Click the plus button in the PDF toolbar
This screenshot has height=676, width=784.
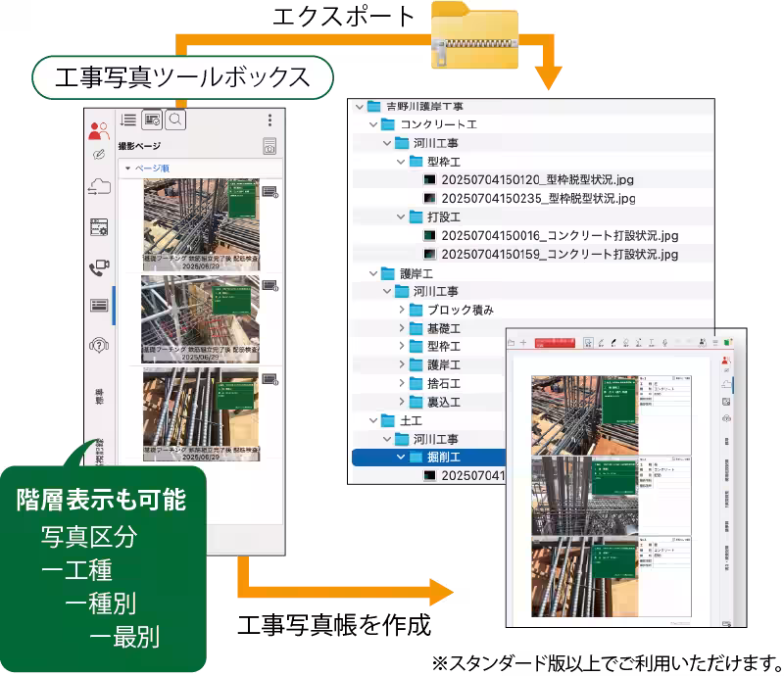tap(524, 342)
